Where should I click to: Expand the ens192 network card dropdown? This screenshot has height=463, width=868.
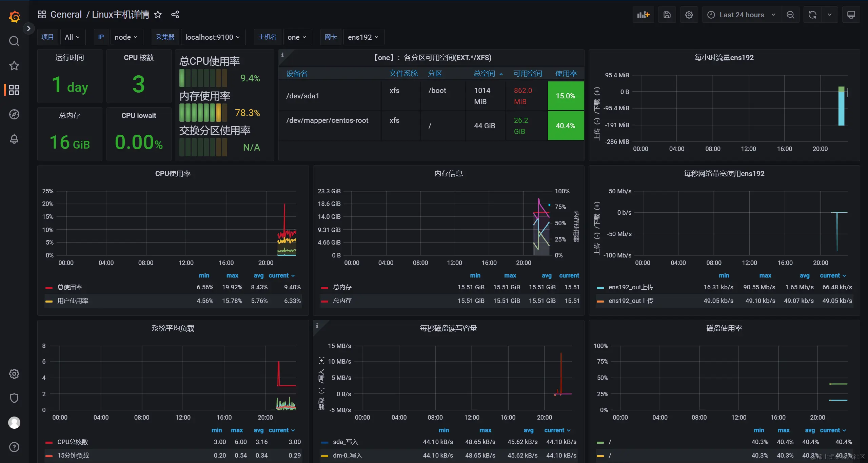pos(363,37)
